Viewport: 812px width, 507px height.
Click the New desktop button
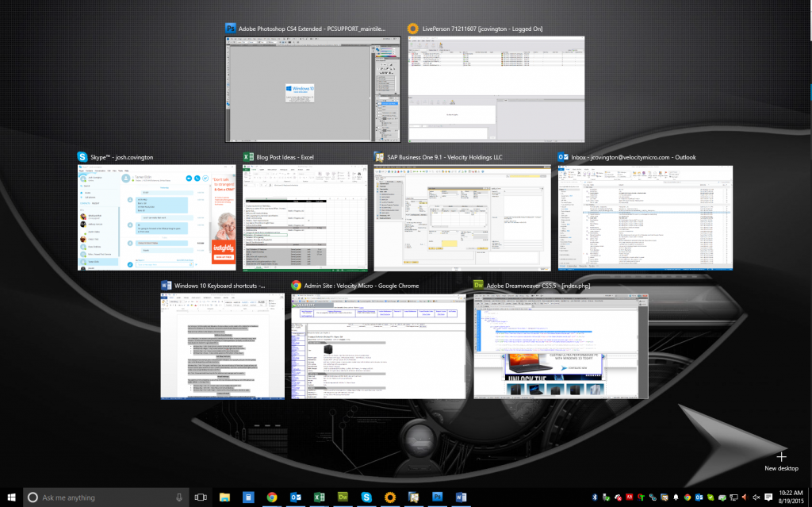coord(781,461)
